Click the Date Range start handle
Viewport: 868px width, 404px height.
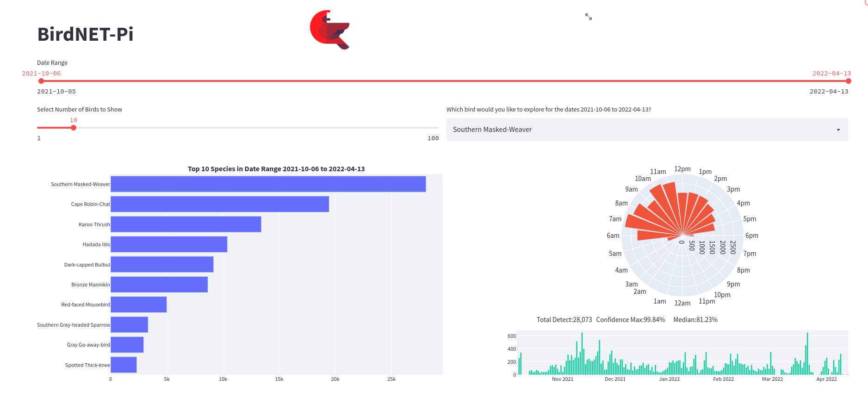point(41,81)
